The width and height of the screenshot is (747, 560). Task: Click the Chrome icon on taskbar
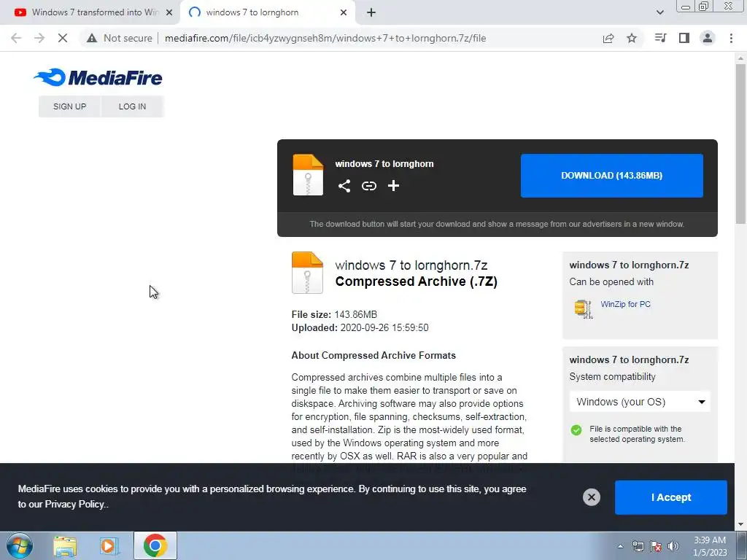(x=155, y=545)
